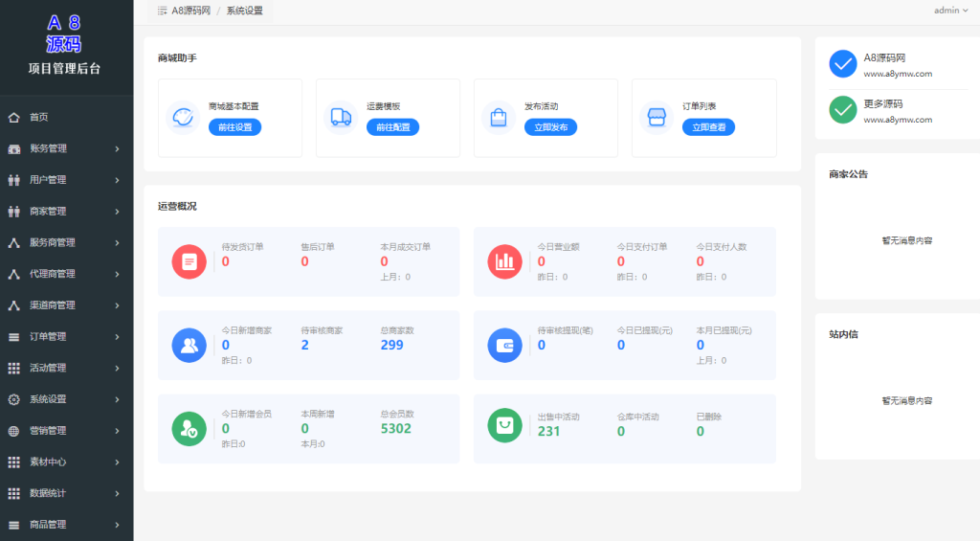Click the 运费模板 truck icon
This screenshot has height=541, width=980.
pyautogui.click(x=341, y=117)
